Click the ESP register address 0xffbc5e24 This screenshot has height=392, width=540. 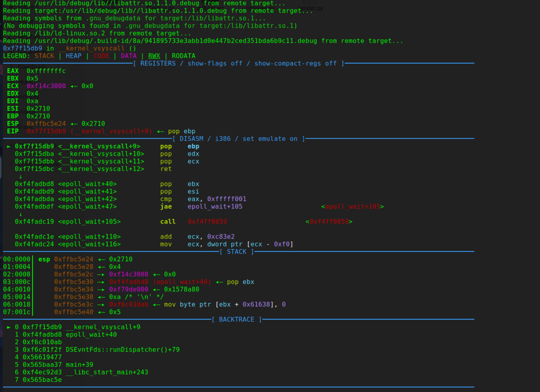coord(46,124)
